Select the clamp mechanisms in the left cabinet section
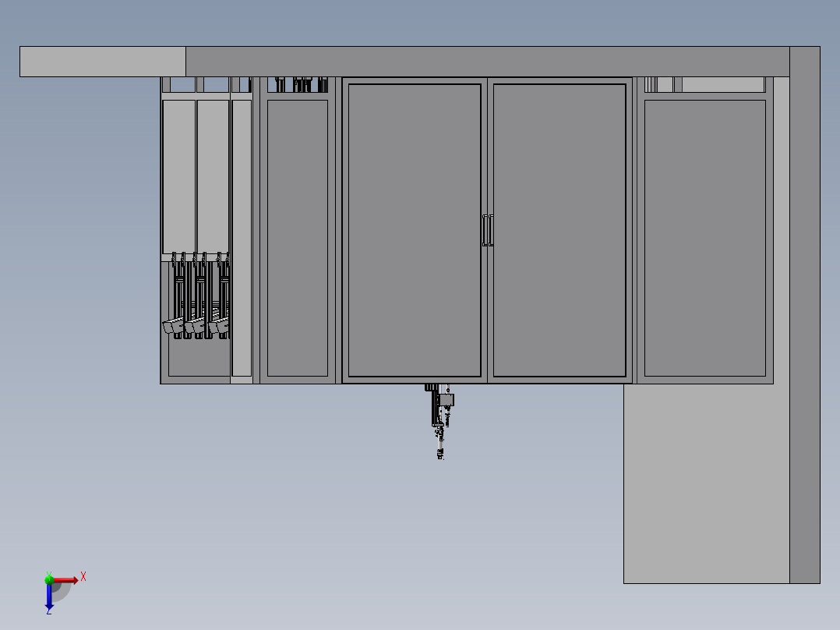Viewport: 840px width, 630px height. pyautogui.click(x=196, y=296)
